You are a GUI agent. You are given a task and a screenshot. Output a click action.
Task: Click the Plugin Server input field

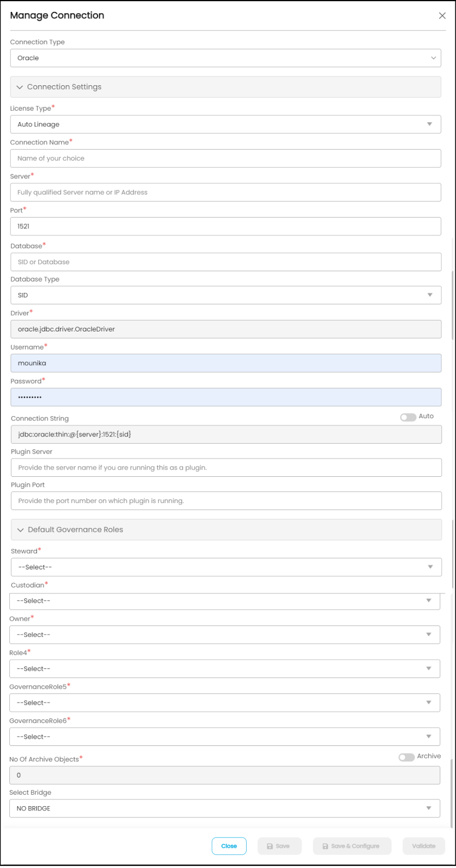tap(226, 468)
